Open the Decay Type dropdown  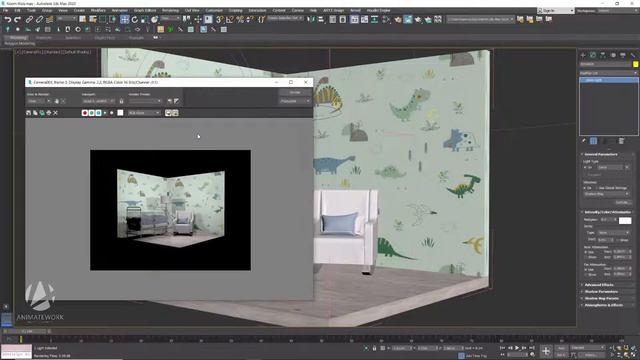613,232
